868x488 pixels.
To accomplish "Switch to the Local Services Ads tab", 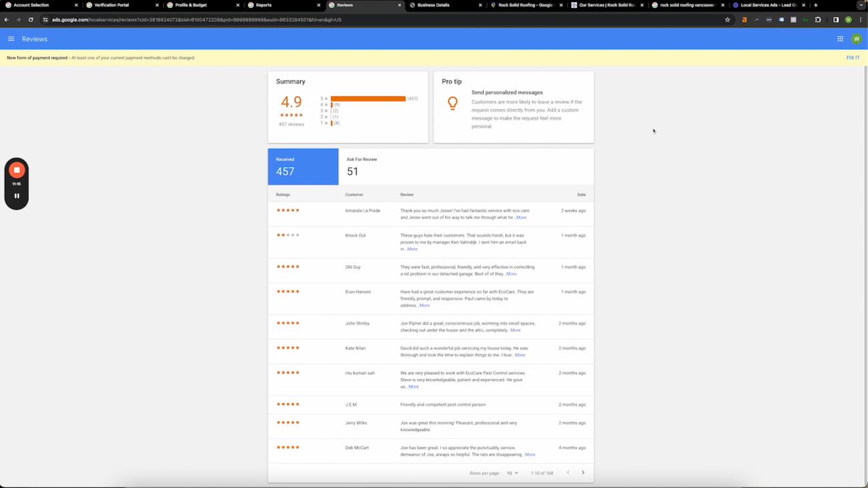I will pos(768,5).
